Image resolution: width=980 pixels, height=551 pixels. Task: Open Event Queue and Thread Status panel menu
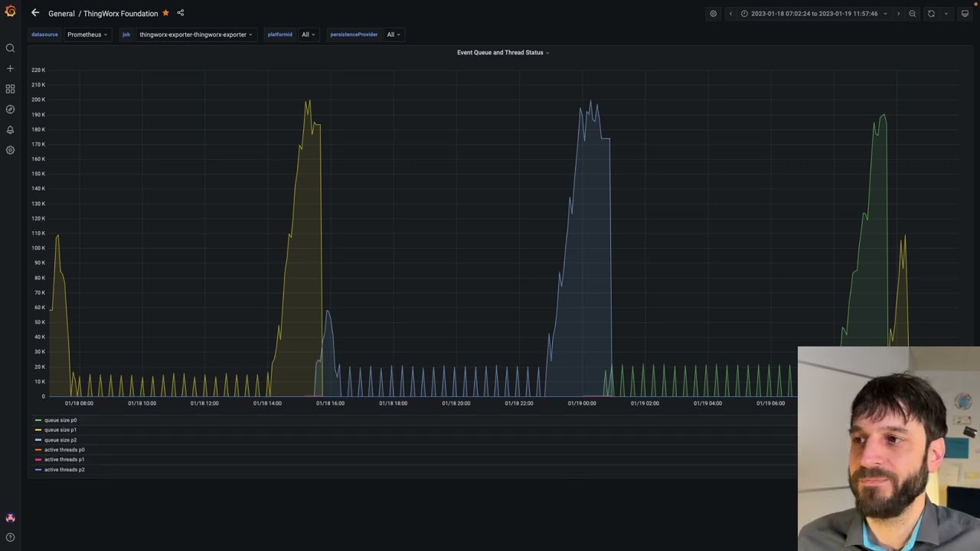pos(503,53)
